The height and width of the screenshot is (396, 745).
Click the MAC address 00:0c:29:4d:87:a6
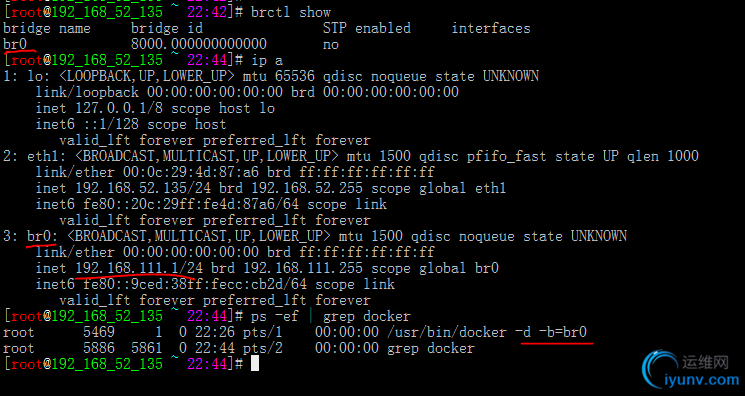click(191, 172)
